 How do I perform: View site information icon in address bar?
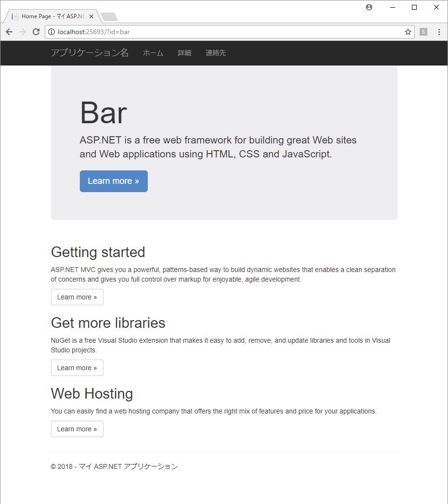click(x=51, y=32)
